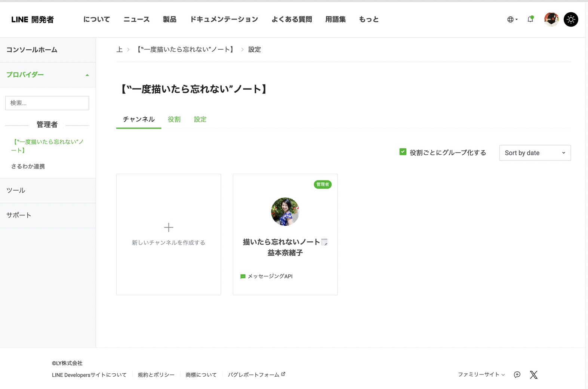
Task: Click the メッセージングAPI chat icon
Action: coord(243,277)
